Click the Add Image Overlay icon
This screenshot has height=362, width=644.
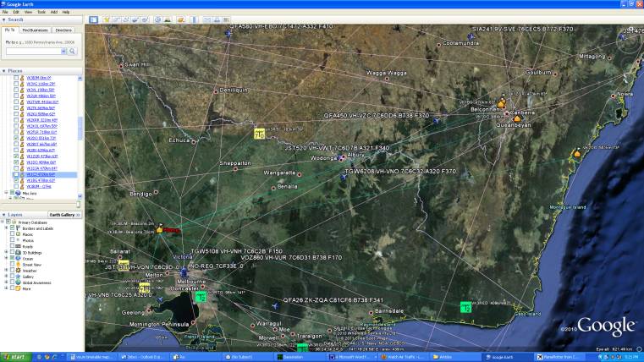pyautogui.click(x=135, y=19)
